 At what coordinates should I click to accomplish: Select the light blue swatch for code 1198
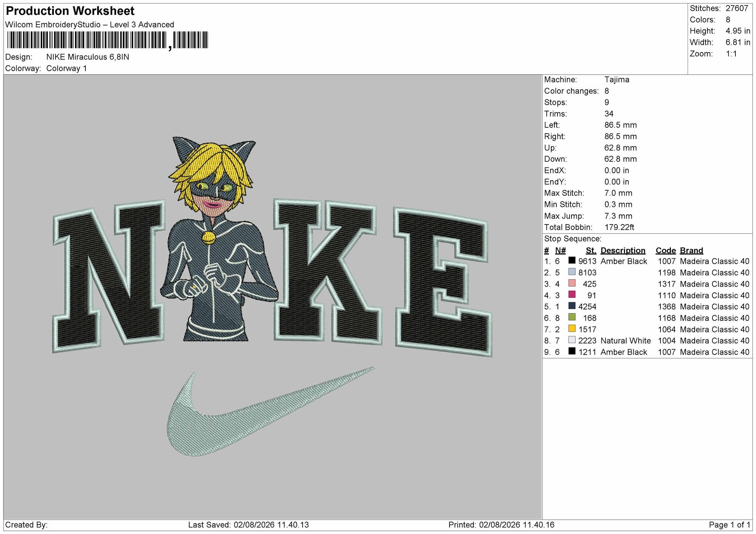click(572, 272)
